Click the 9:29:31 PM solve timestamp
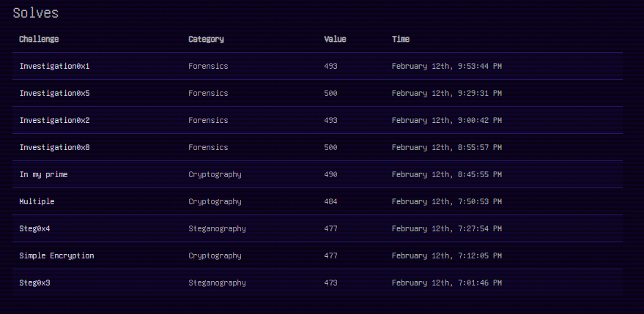644x314 pixels. click(446, 94)
